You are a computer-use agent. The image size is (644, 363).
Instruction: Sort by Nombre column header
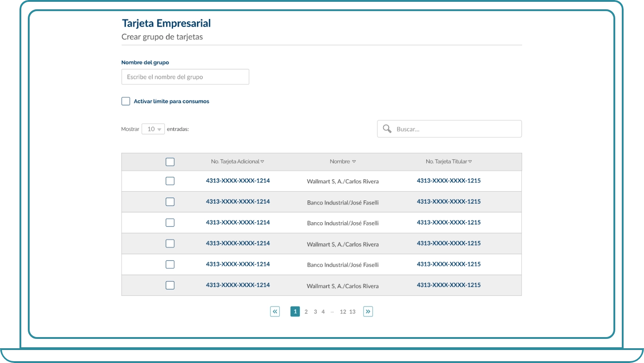point(343,162)
